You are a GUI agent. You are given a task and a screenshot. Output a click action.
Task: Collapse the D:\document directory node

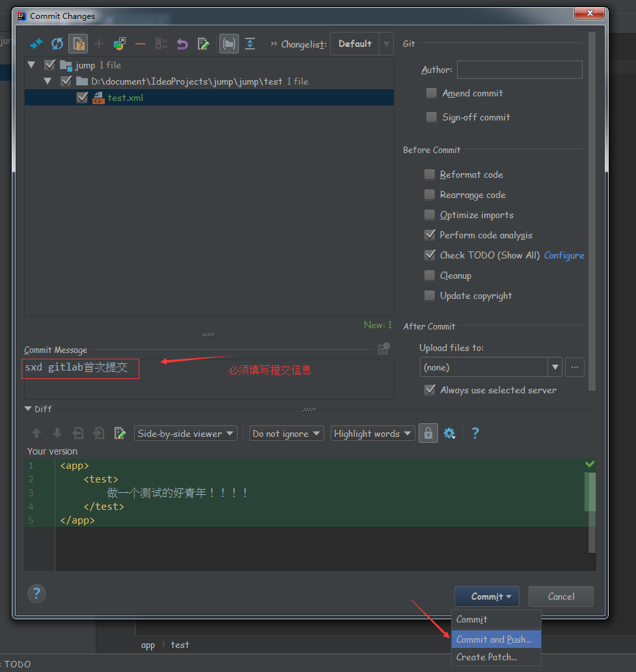click(48, 81)
